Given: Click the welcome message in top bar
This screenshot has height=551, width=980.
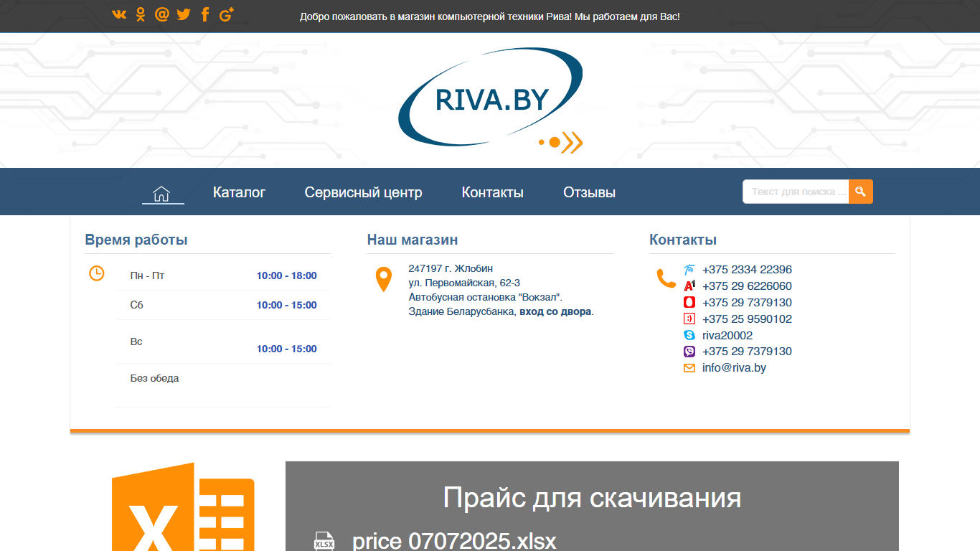Looking at the screenshot, I should tap(490, 16).
